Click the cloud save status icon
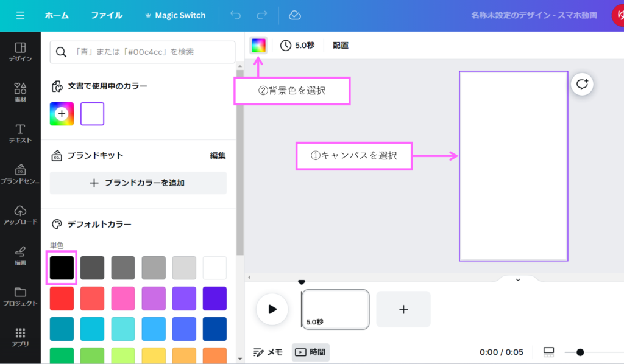 pos(295,15)
